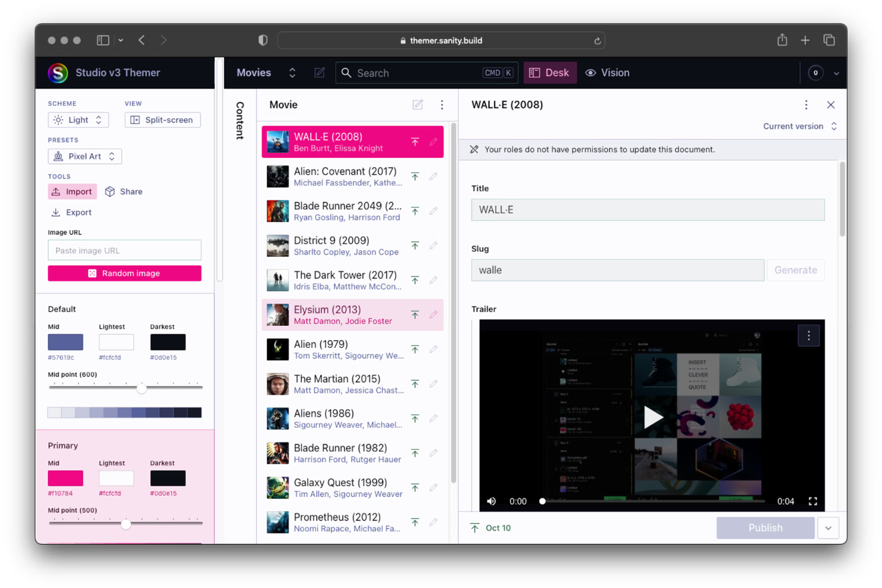Click the compose new document icon in navbar
This screenshot has width=882, height=588.
coord(319,73)
